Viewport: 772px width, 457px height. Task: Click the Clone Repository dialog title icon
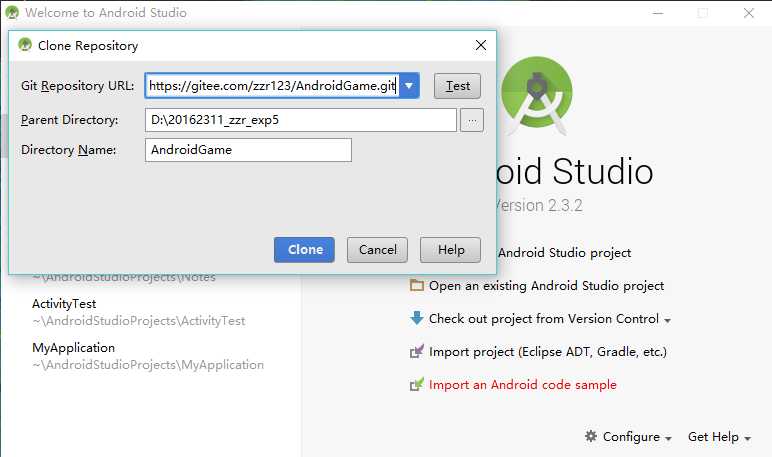(25, 45)
